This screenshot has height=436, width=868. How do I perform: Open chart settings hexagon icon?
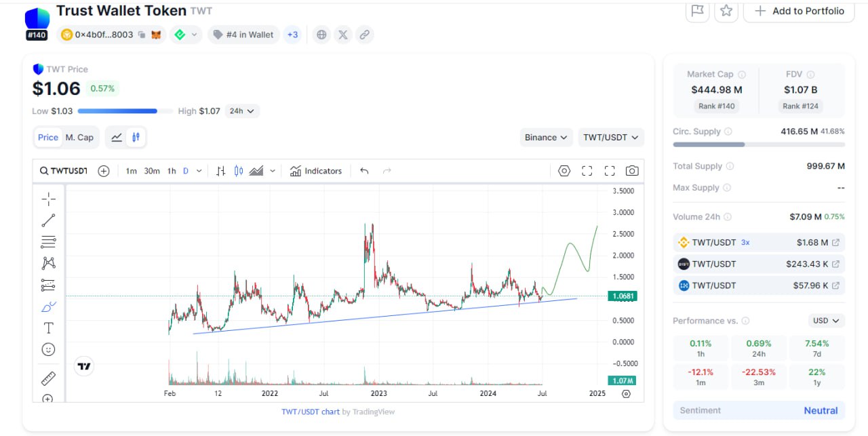click(564, 171)
